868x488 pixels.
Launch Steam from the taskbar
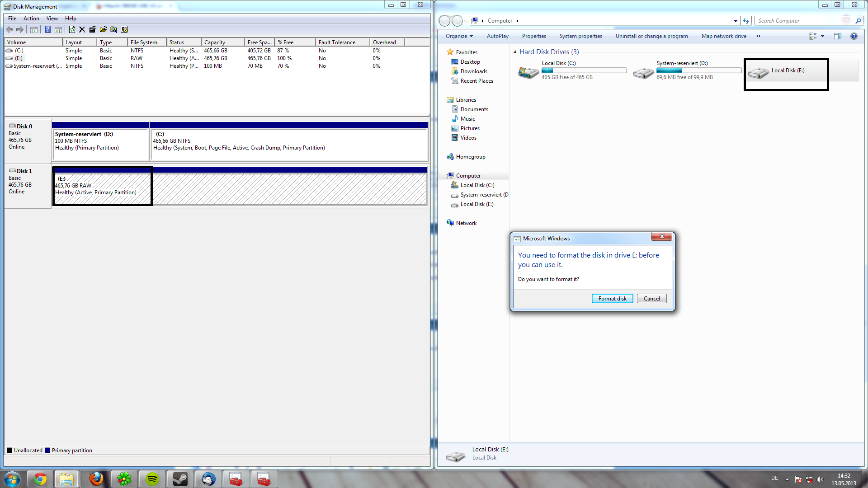(x=180, y=479)
